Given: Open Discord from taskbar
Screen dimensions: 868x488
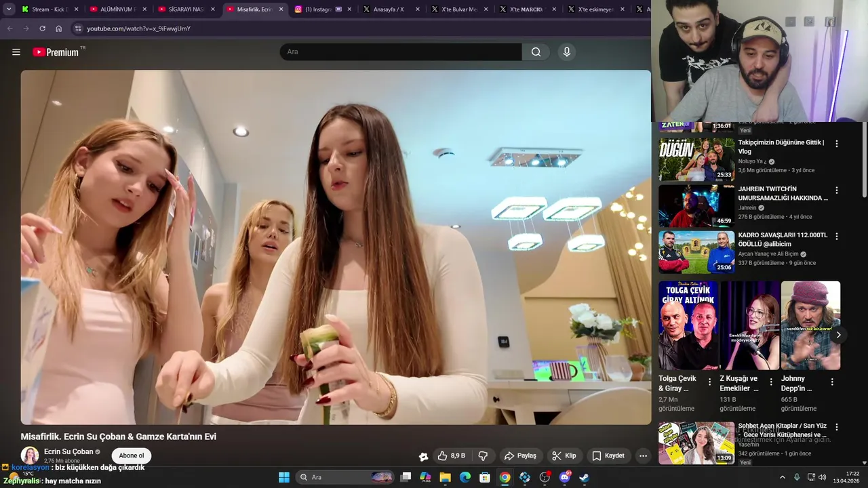Looking at the screenshot, I should point(564,477).
